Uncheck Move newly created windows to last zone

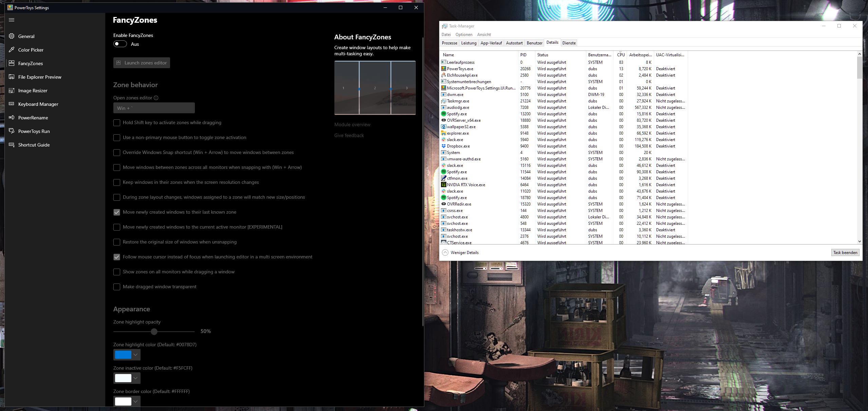tap(117, 212)
